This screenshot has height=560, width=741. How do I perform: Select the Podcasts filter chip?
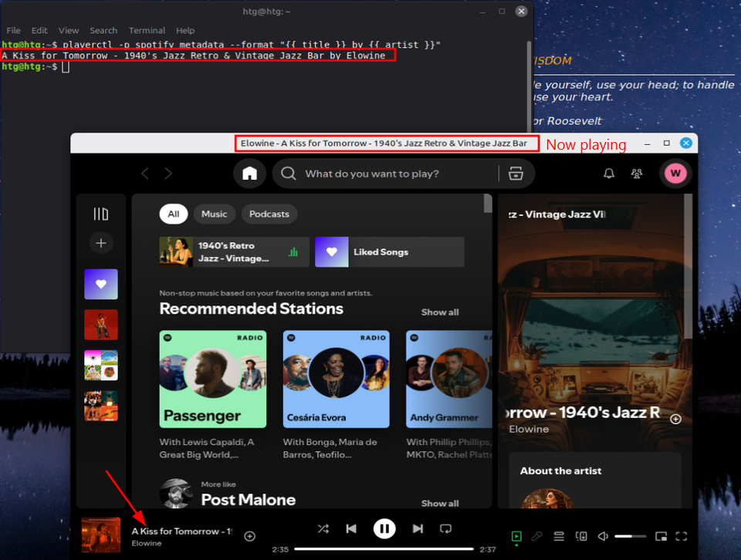click(269, 214)
